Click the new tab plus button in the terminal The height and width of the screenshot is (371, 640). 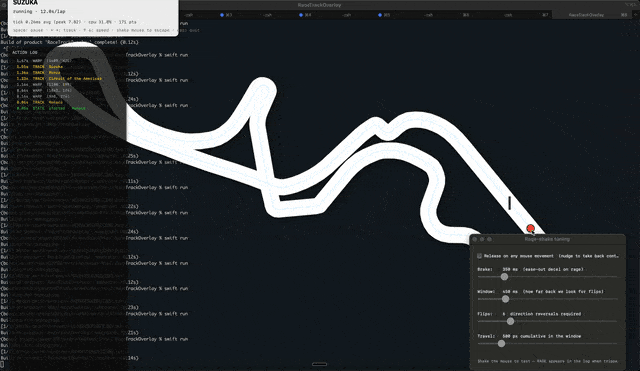(x=635, y=15)
